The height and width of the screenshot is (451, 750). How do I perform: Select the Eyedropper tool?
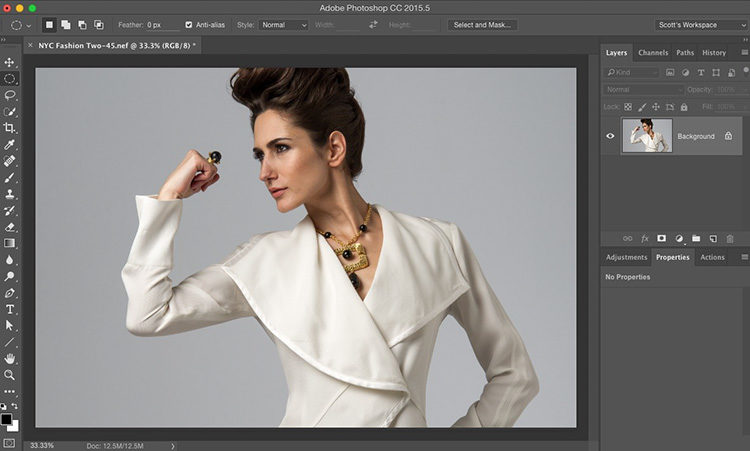[x=9, y=144]
